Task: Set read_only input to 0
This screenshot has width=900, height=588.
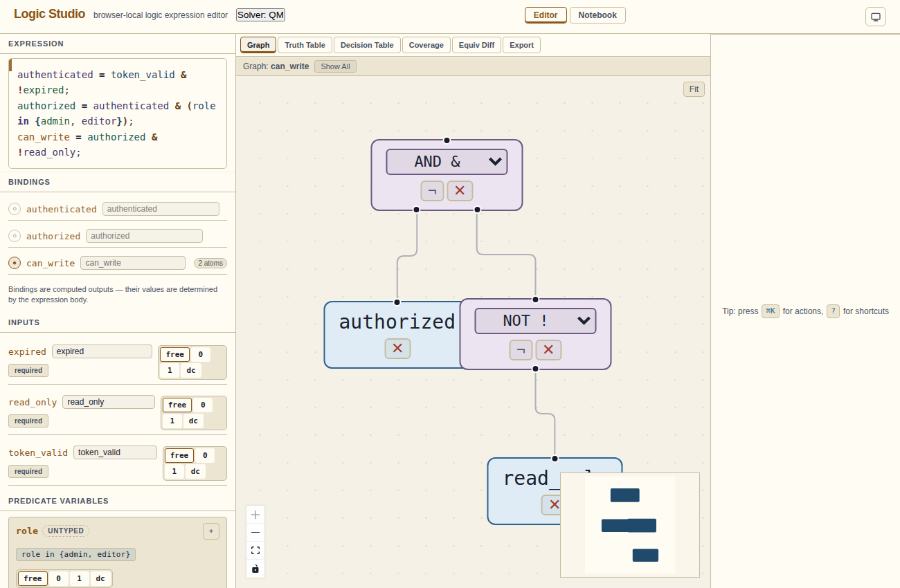Action: pos(203,405)
